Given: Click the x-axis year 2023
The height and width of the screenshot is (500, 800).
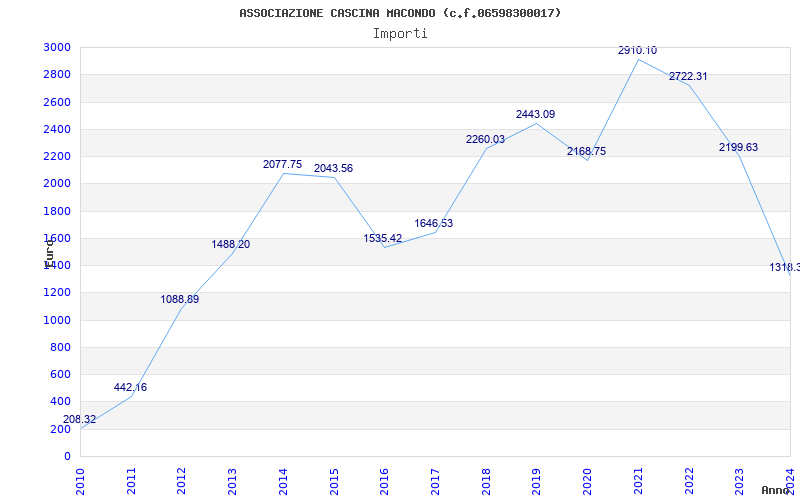Looking at the screenshot, I should pos(739,482).
